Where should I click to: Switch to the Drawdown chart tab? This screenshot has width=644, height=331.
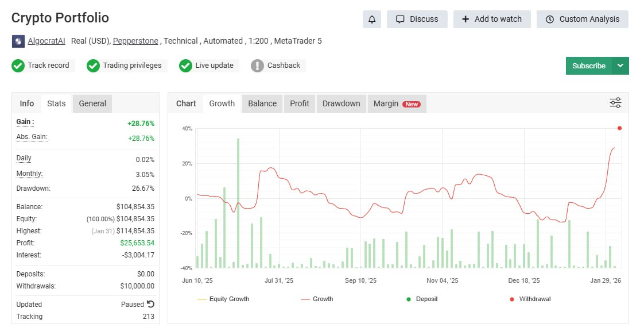click(341, 103)
